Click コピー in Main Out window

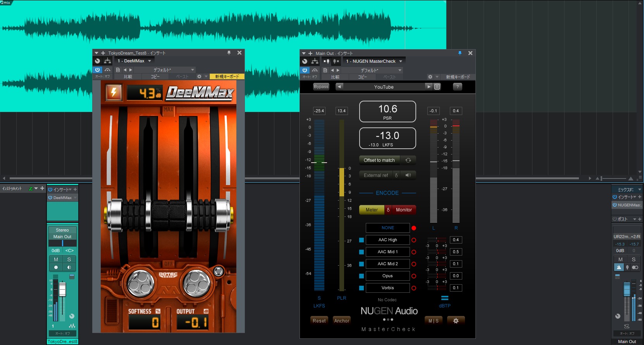tap(362, 77)
